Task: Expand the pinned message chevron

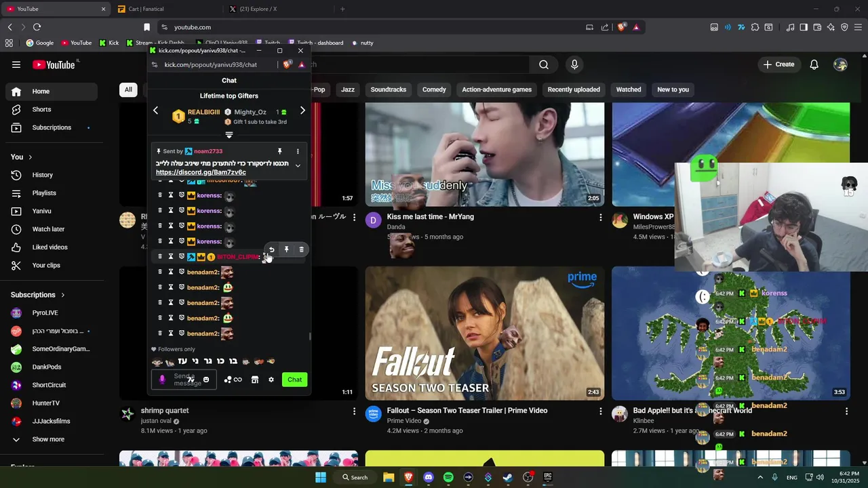Action: (x=298, y=165)
